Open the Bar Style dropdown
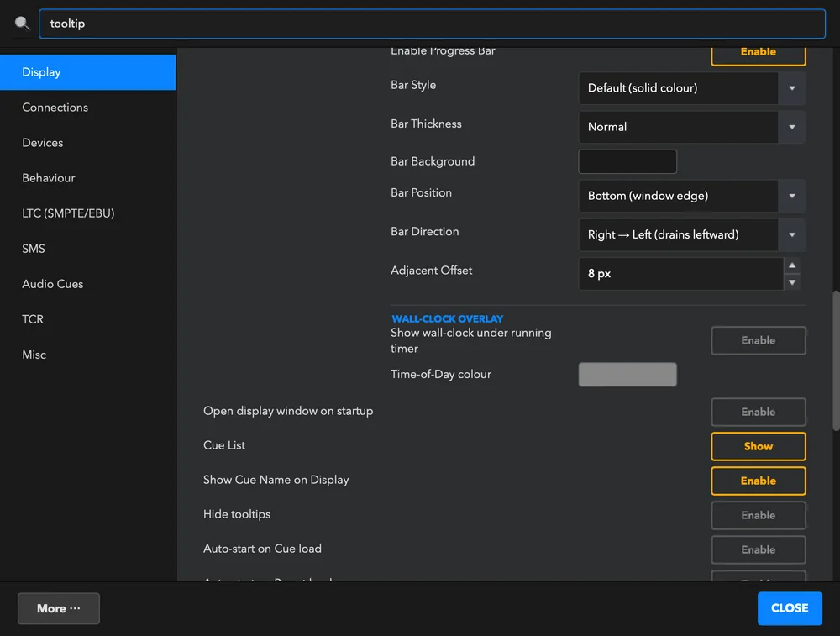Screen dimensions: 840x636 click(x=692, y=88)
